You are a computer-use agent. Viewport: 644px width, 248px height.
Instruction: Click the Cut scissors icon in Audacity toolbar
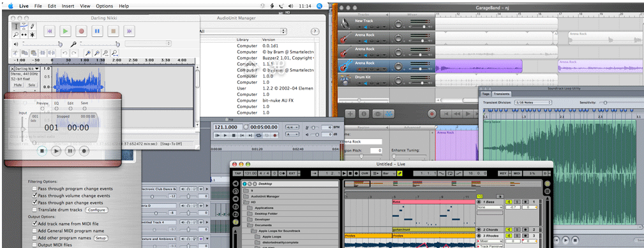15,53
